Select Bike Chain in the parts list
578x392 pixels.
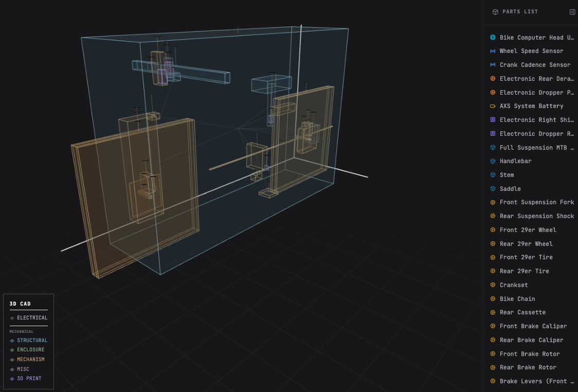[x=517, y=299]
